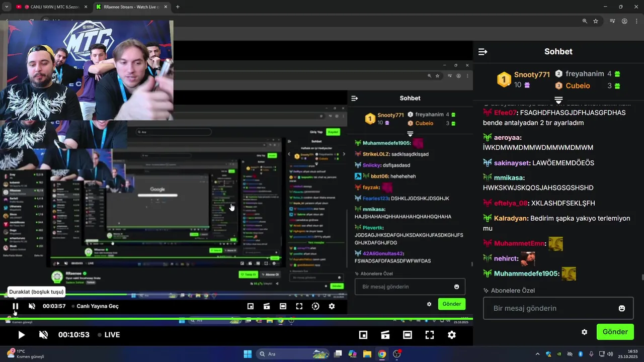Click the Sohbet chat header title
The height and width of the screenshot is (362, 644).
558,51
